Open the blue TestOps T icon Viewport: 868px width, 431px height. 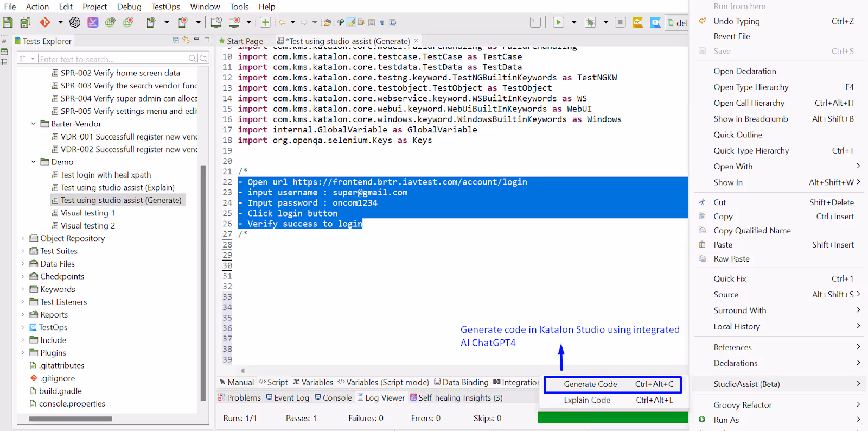pos(656,22)
